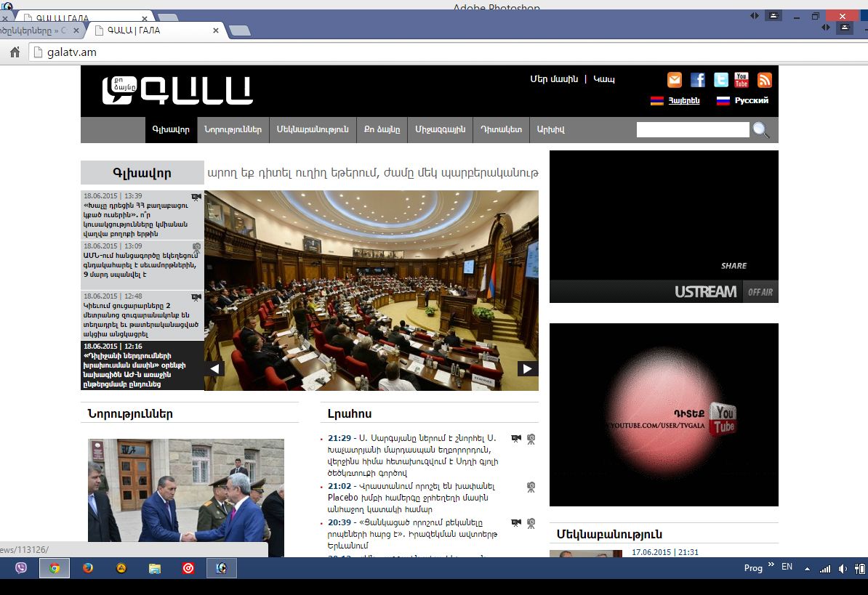Open the 21:29 news item under Լրահոս

coord(413,456)
